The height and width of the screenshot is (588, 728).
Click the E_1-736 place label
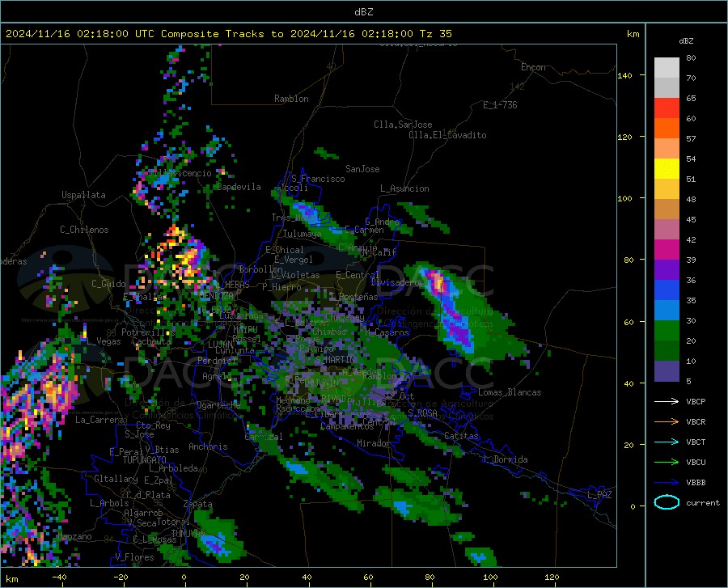[x=500, y=105]
